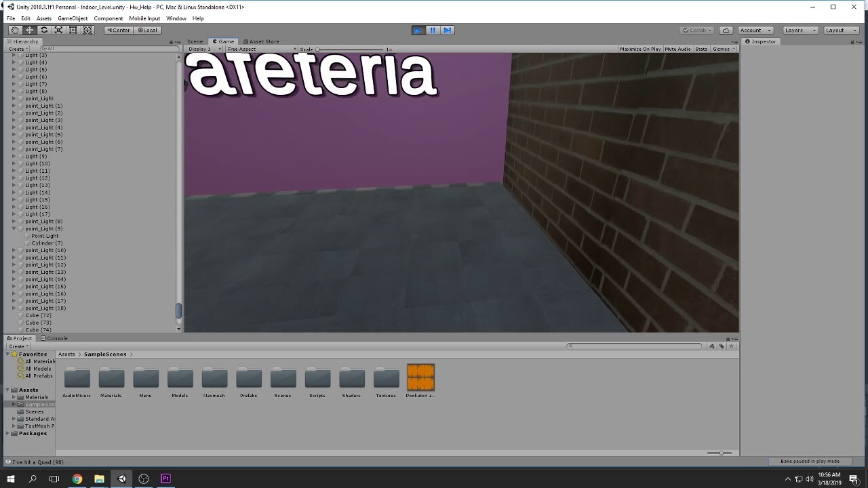Expand the Packages tree node
Viewport: 868px width, 488px height.
pos(9,434)
